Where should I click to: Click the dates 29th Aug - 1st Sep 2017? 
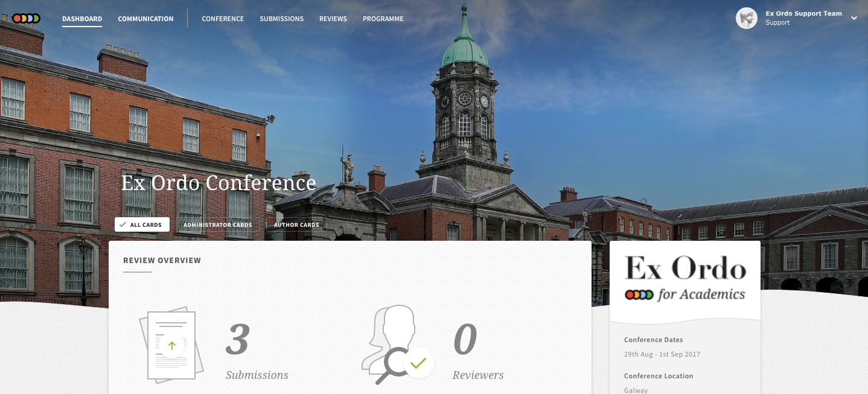click(662, 354)
